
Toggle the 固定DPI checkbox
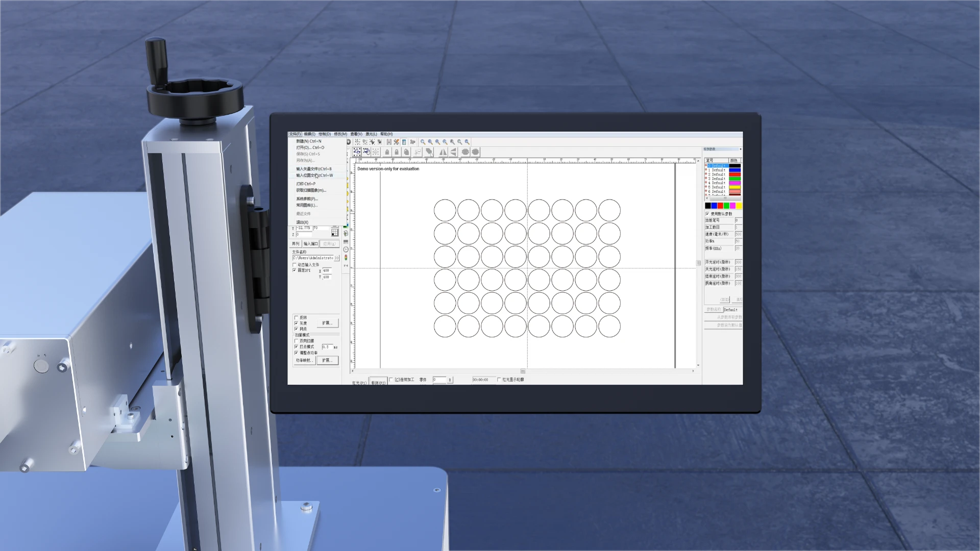pos(295,270)
